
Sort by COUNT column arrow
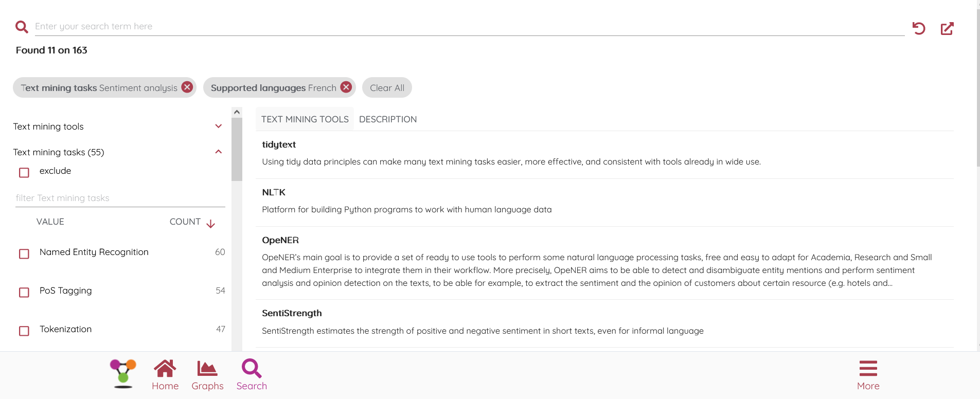pos(210,223)
